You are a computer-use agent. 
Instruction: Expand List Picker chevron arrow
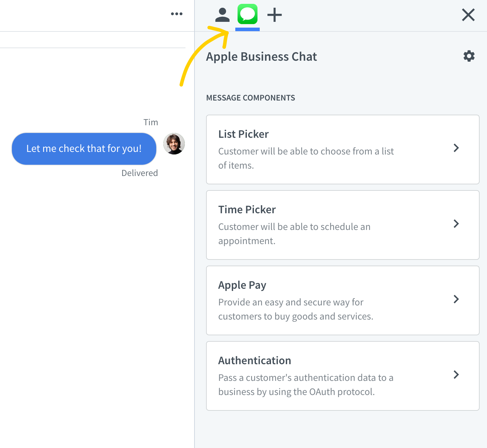click(456, 148)
